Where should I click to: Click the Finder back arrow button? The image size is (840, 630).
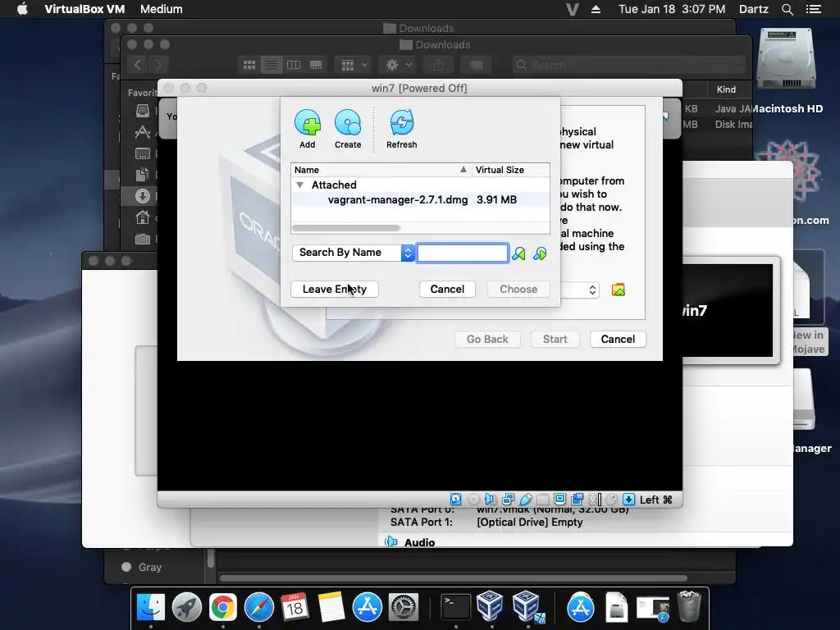point(138,65)
